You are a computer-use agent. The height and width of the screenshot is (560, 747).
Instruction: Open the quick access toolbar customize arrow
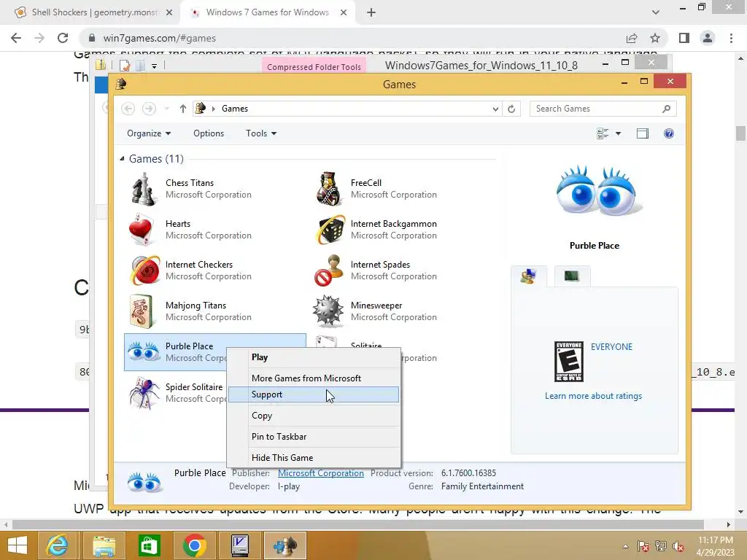pyautogui.click(x=155, y=66)
